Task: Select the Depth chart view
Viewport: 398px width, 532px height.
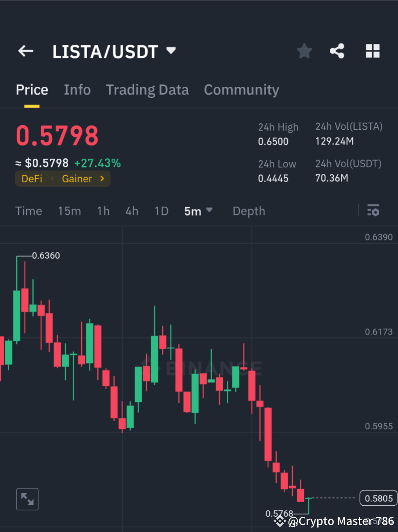Action: [x=249, y=211]
